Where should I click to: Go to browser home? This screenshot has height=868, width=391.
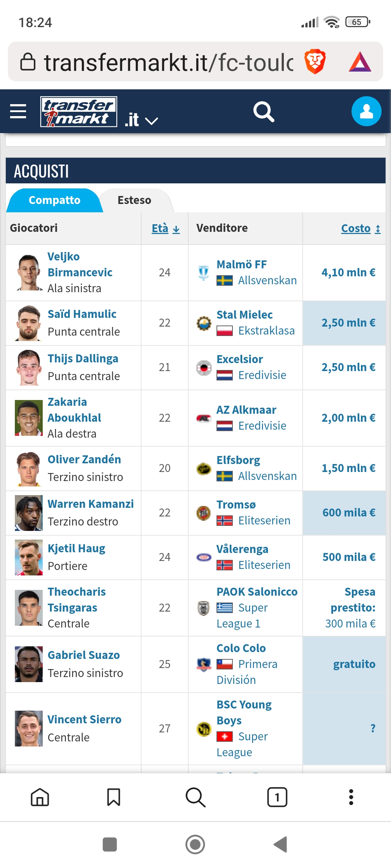coord(40,797)
